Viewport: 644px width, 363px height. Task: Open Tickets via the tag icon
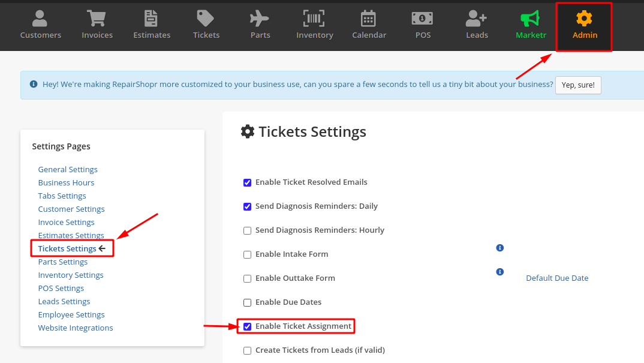click(205, 19)
